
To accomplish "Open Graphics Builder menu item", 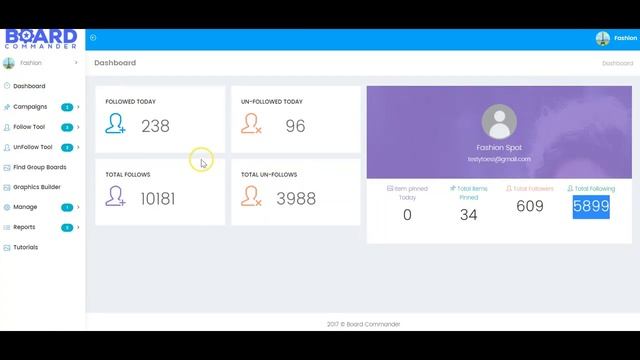I will click(x=37, y=187).
